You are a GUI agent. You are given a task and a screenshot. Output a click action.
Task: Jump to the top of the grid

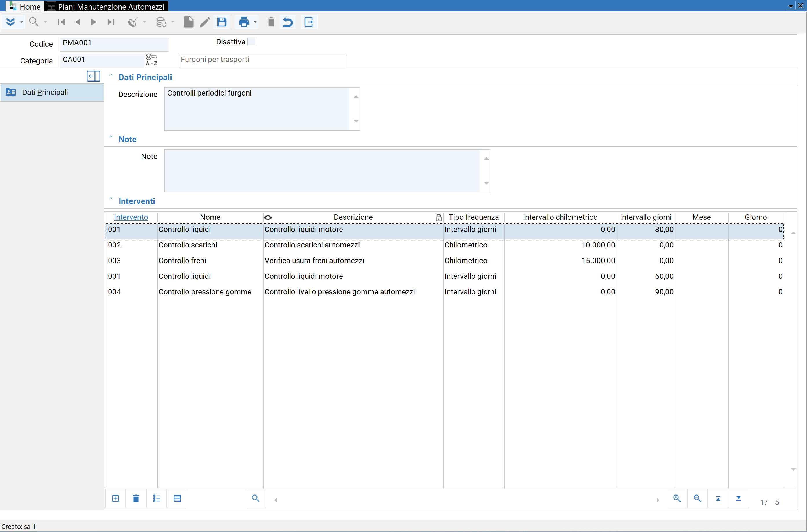click(x=718, y=498)
